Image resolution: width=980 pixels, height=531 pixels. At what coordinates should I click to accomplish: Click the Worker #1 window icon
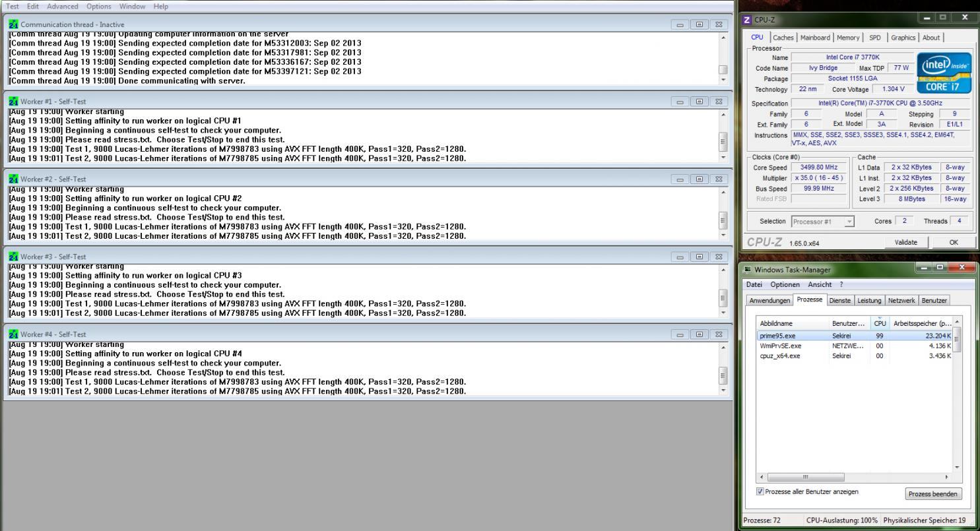coord(13,102)
